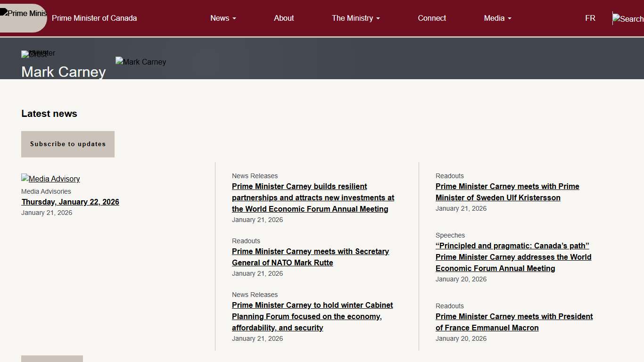Click the Crest image in banner
The image size is (644, 362).
(x=34, y=54)
